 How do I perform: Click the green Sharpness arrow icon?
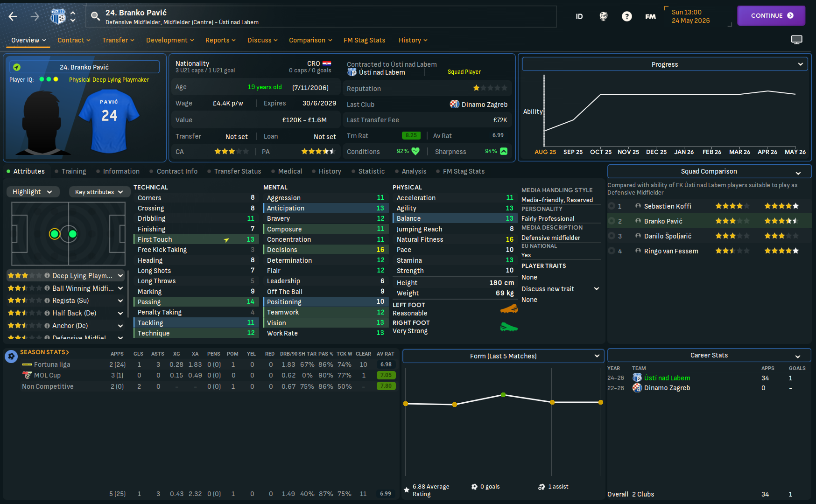pos(504,151)
